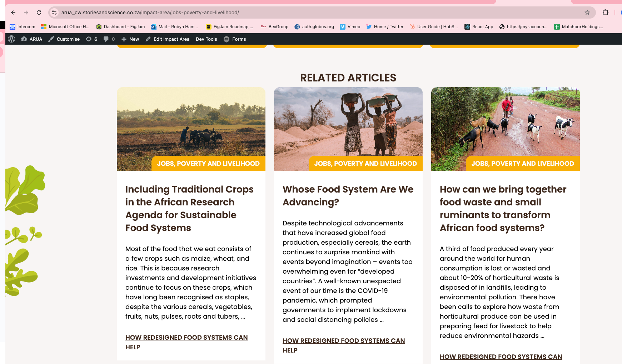622x364 pixels.
Task: Expand the New content menu
Action: pos(130,39)
